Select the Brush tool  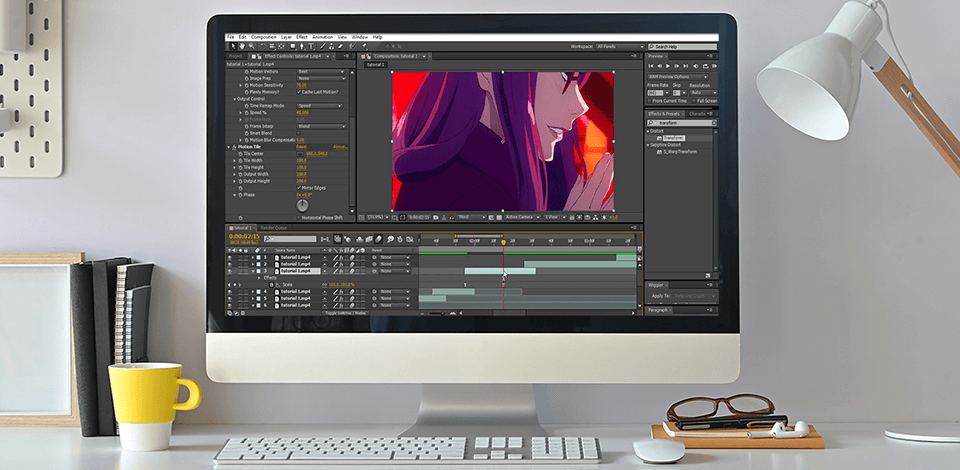click(x=323, y=47)
